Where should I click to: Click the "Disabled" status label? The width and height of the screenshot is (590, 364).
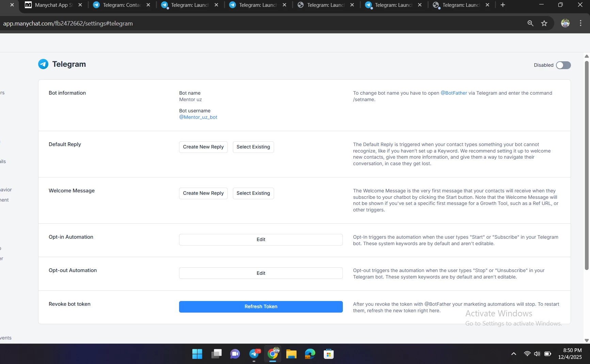click(543, 65)
